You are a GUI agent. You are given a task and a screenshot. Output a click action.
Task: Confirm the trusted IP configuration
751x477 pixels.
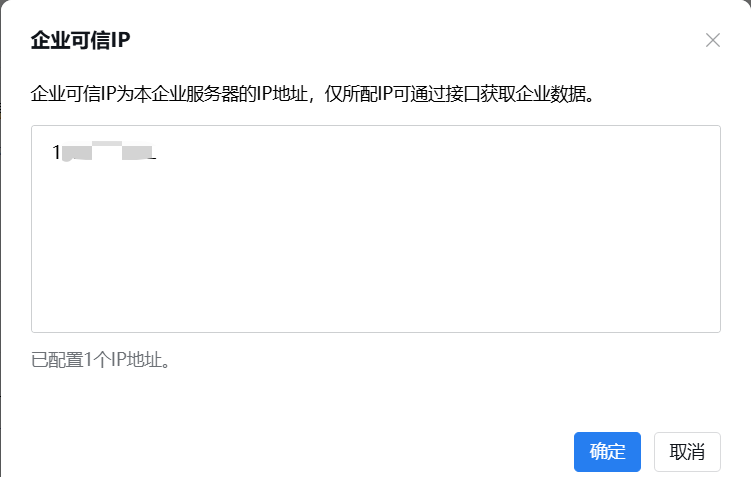tap(607, 452)
